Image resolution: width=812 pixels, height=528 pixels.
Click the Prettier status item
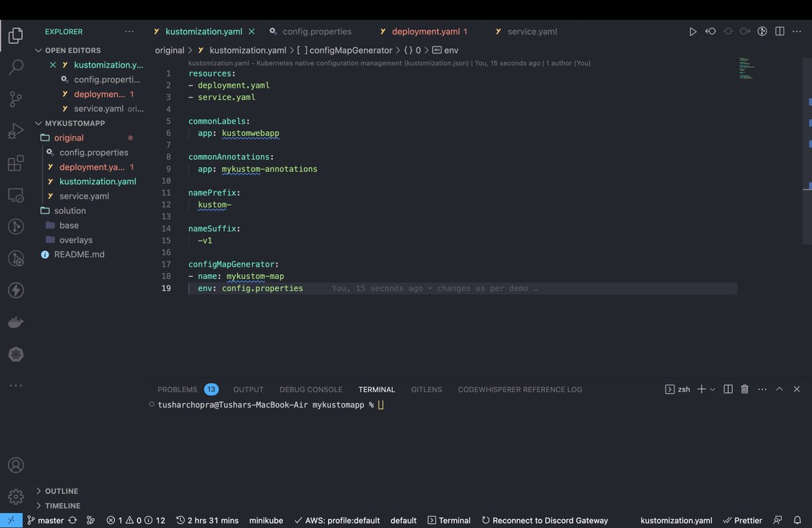(x=741, y=521)
